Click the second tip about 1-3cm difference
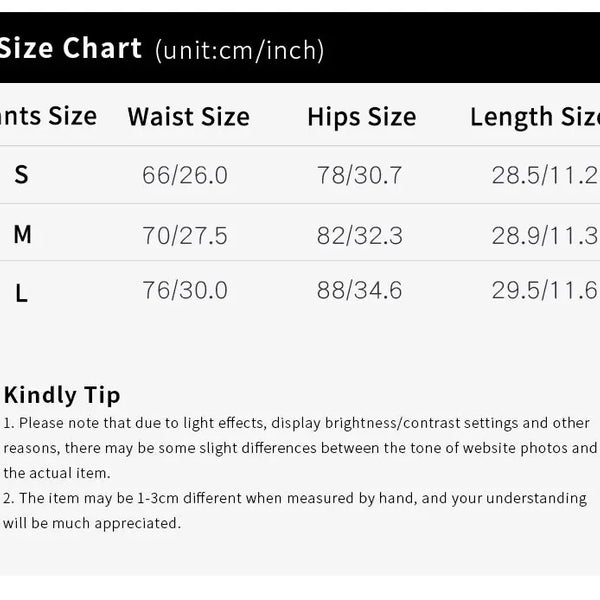600x600 pixels. pyautogui.click(x=295, y=510)
